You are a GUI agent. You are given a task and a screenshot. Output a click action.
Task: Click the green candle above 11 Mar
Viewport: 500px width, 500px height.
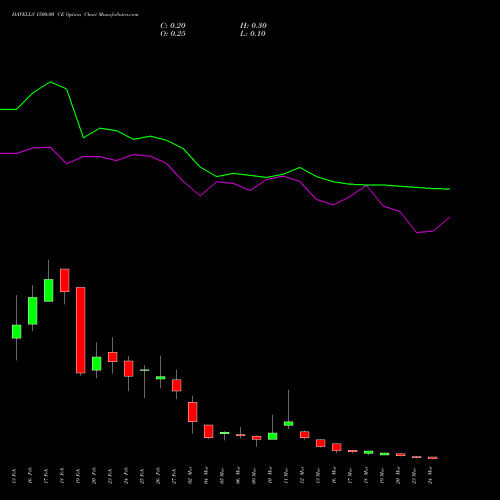pyautogui.click(x=289, y=424)
